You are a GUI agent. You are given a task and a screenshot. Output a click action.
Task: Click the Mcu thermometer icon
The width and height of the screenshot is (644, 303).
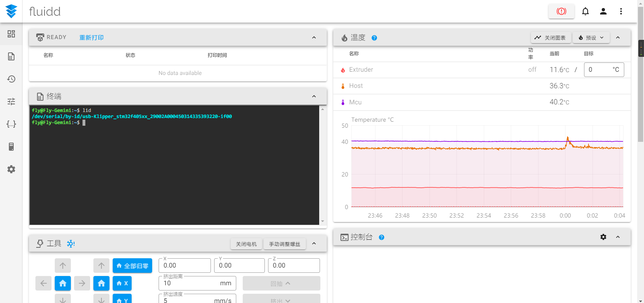343,102
